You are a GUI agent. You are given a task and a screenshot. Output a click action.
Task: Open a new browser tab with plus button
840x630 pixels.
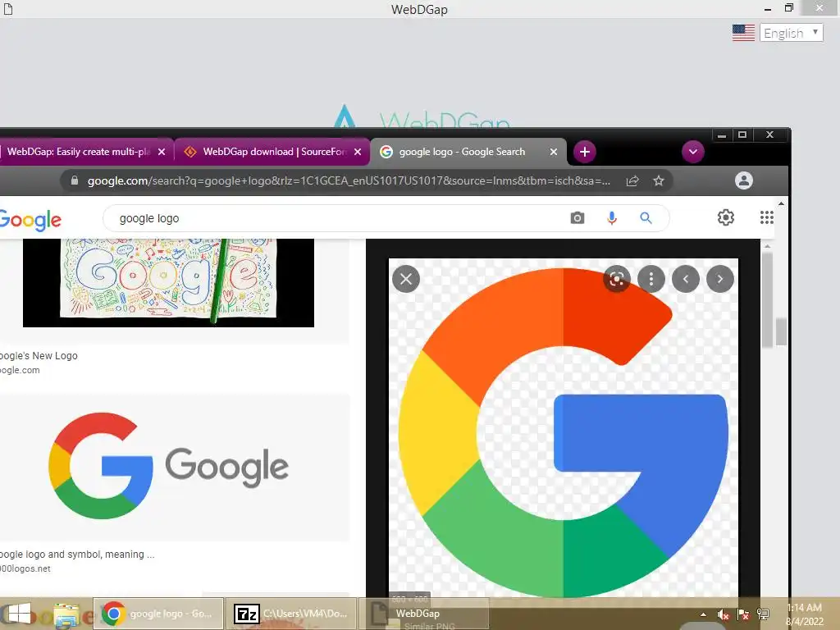tap(584, 152)
